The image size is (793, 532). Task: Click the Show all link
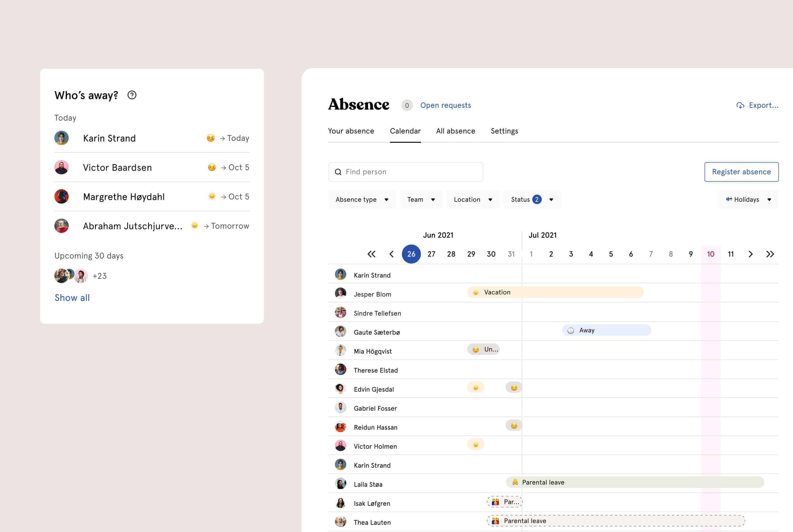pos(72,298)
